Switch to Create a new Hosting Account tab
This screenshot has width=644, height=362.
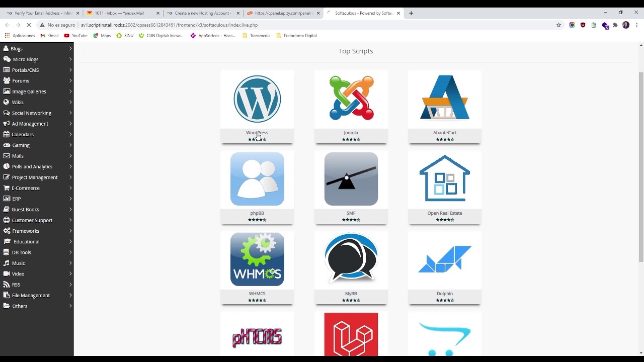(x=203, y=13)
